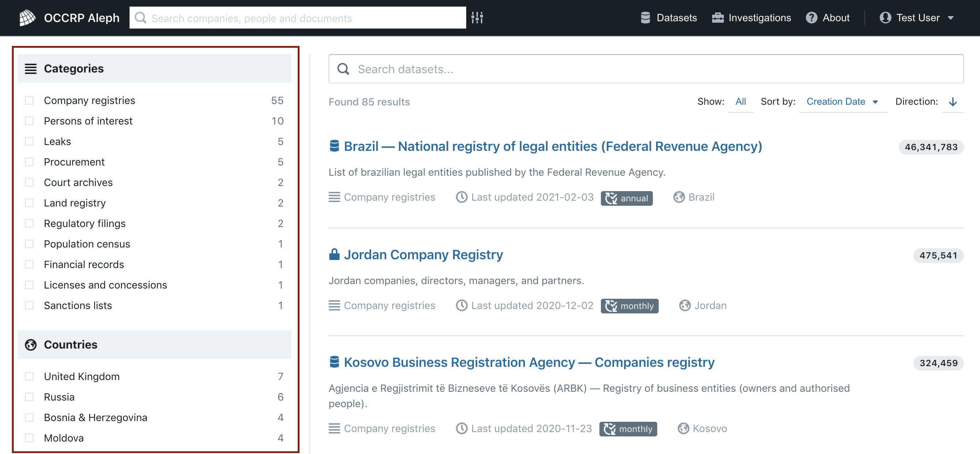
Task: Click monthly tag on Kosovo registry
Action: pyautogui.click(x=628, y=429)
